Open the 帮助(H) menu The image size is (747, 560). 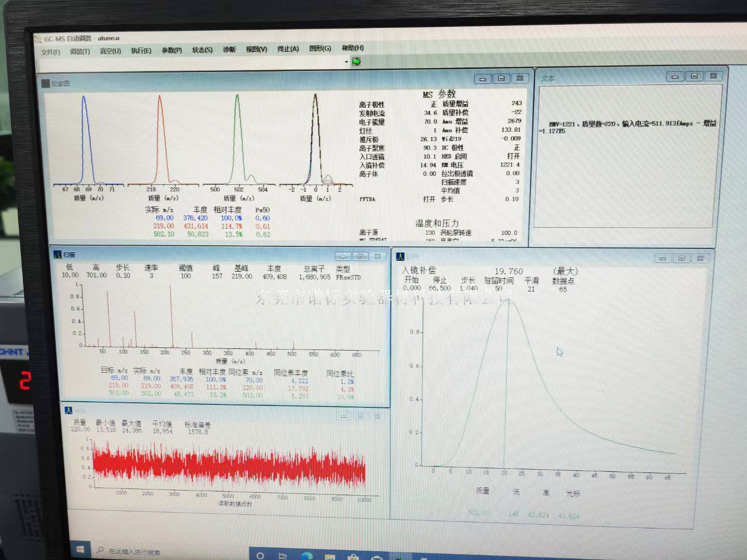(353, 48)
